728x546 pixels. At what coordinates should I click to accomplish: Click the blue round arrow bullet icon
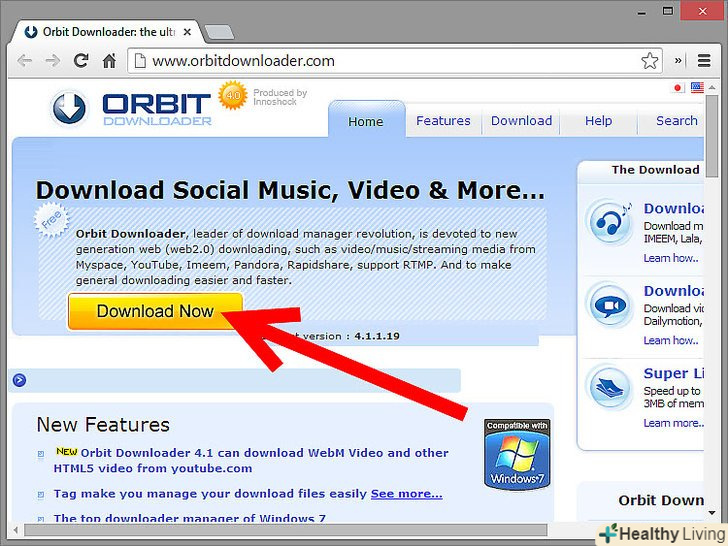point(19,380)
